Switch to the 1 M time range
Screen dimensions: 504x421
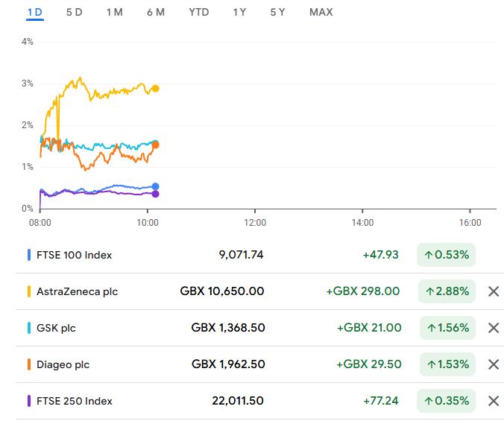pyautogui.click(x=114, y=12)
